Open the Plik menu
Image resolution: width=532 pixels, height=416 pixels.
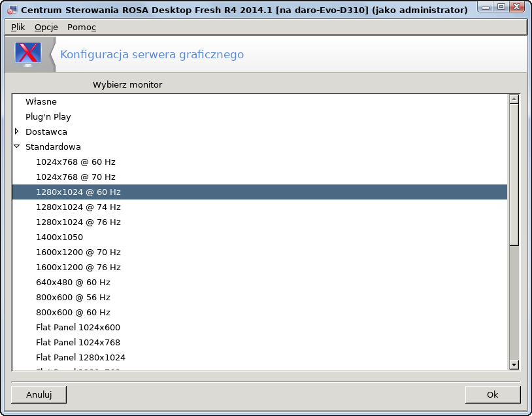point(18,27)
